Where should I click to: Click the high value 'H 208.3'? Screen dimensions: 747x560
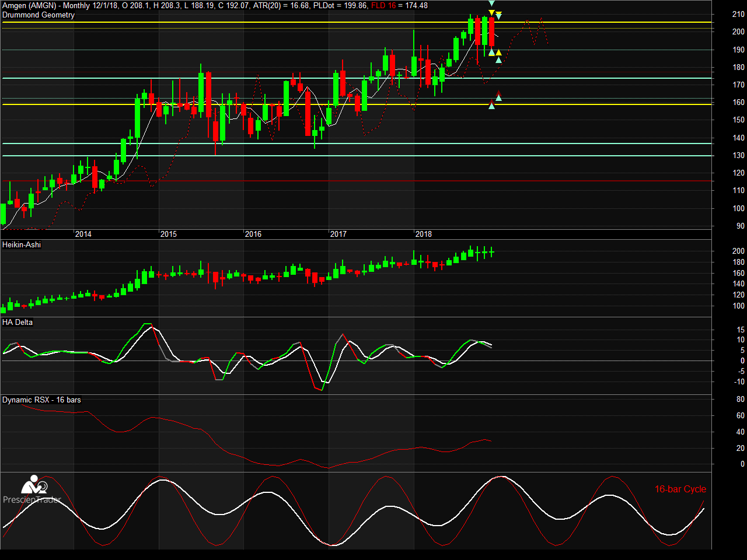167,5
